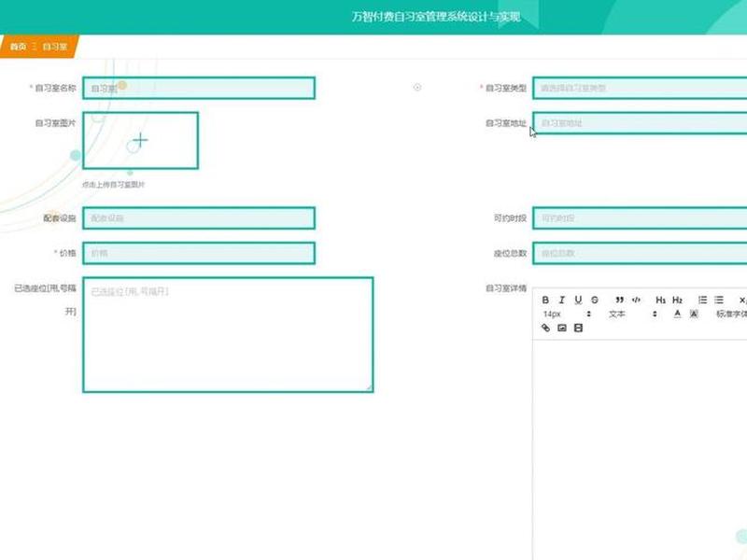Toggle italic formatting in the editor
Screen dimensions: 747x560
point(562,300)
